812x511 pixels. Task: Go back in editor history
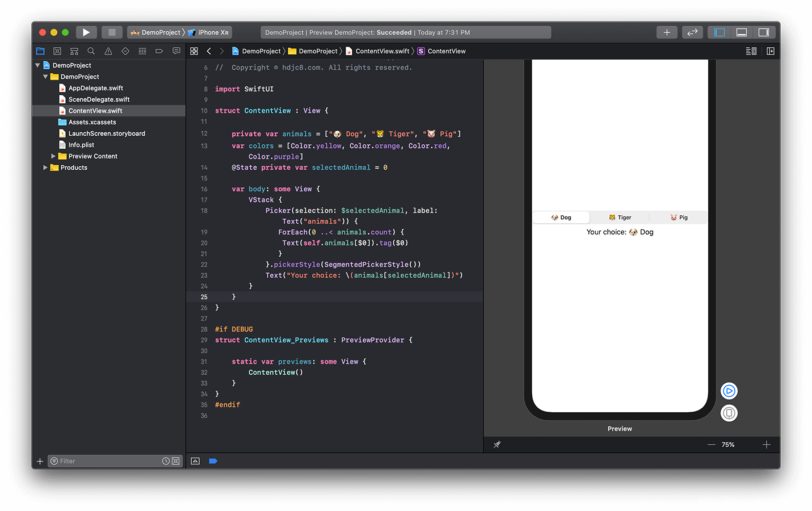click(209, 51)
